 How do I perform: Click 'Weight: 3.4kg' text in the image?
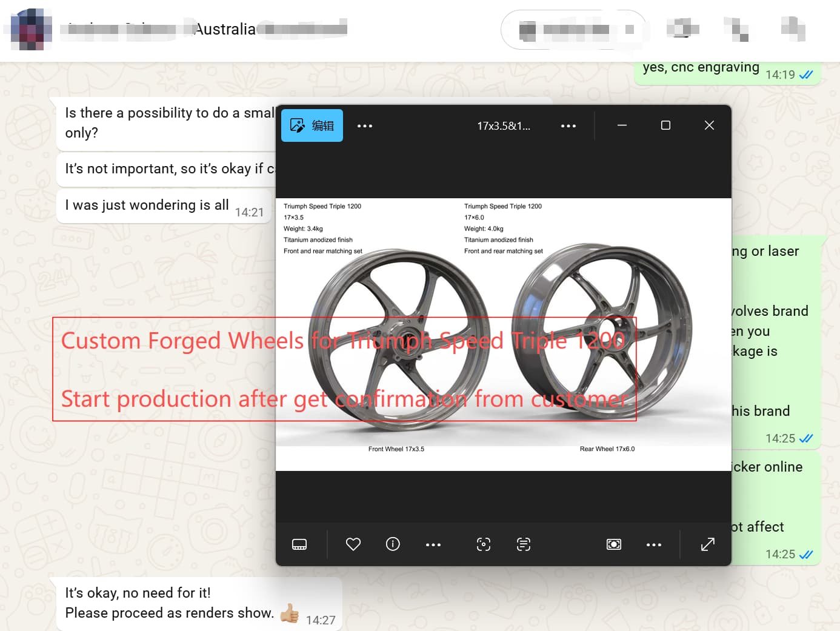(x=303, y=229)
